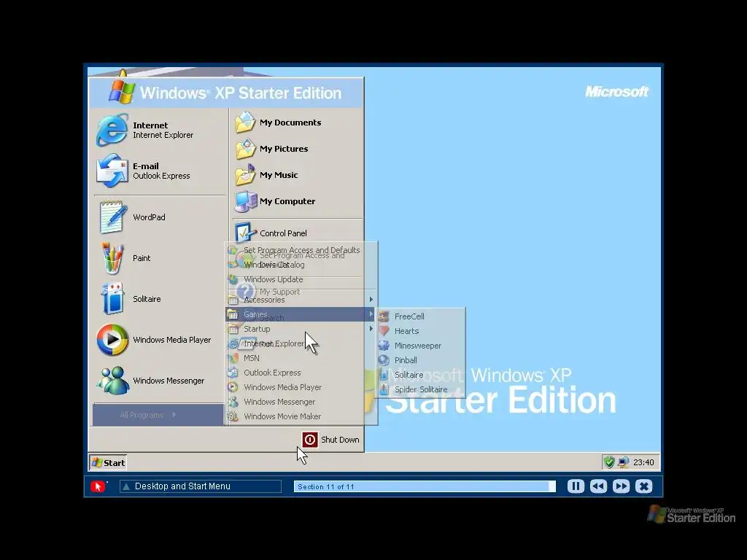Launch WordPad via its notepad icon
The width and height of the screenshot is (747, 560).
pos(112,217)
